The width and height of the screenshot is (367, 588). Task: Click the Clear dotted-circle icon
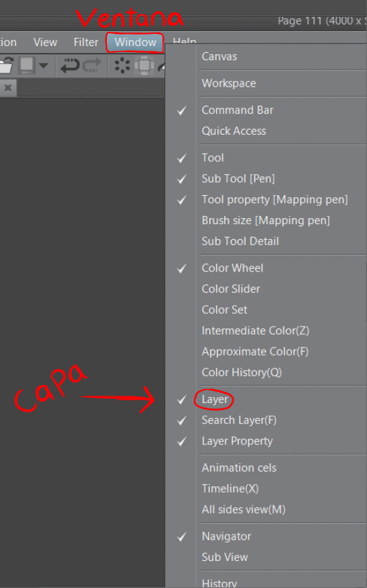pyautogui.click(x=122, y=66)
